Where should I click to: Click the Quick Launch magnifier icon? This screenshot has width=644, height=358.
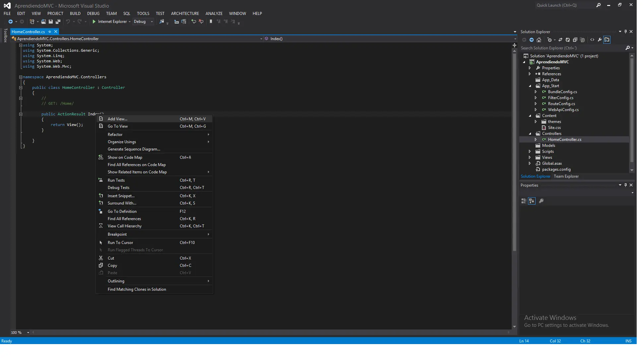pyautogui.click(x=599, y=5)
